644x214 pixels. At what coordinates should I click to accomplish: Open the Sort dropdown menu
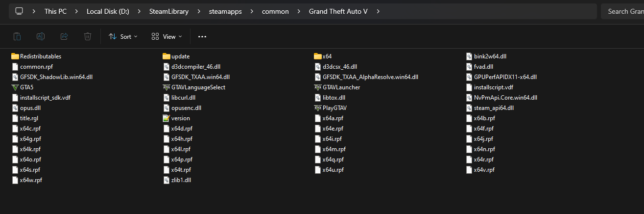click(x=123, y=36)
